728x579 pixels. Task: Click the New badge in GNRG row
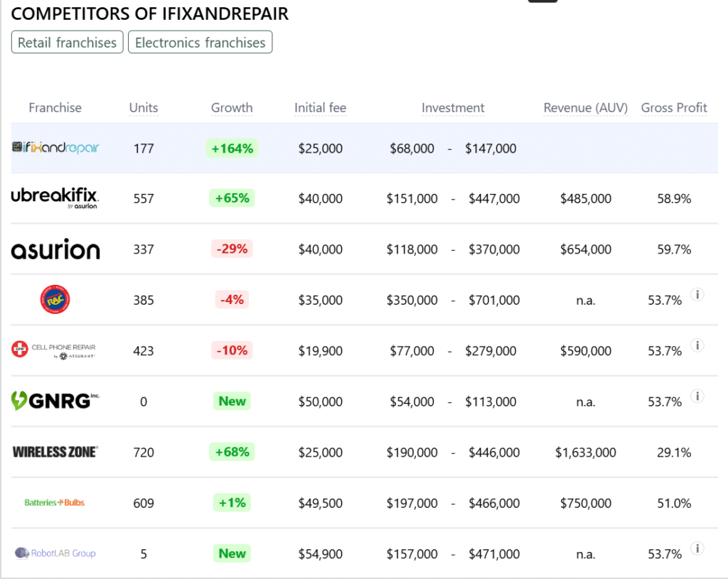click(x=232, y=401)
